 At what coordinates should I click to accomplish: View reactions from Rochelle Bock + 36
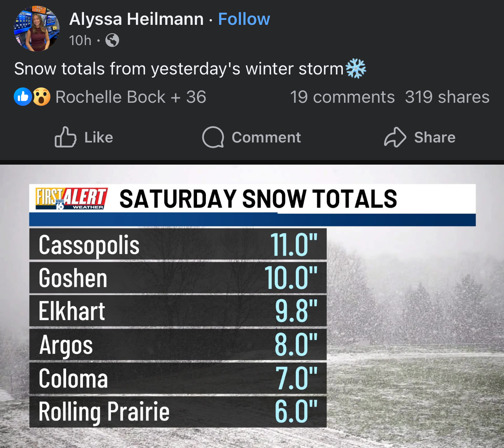131,97
